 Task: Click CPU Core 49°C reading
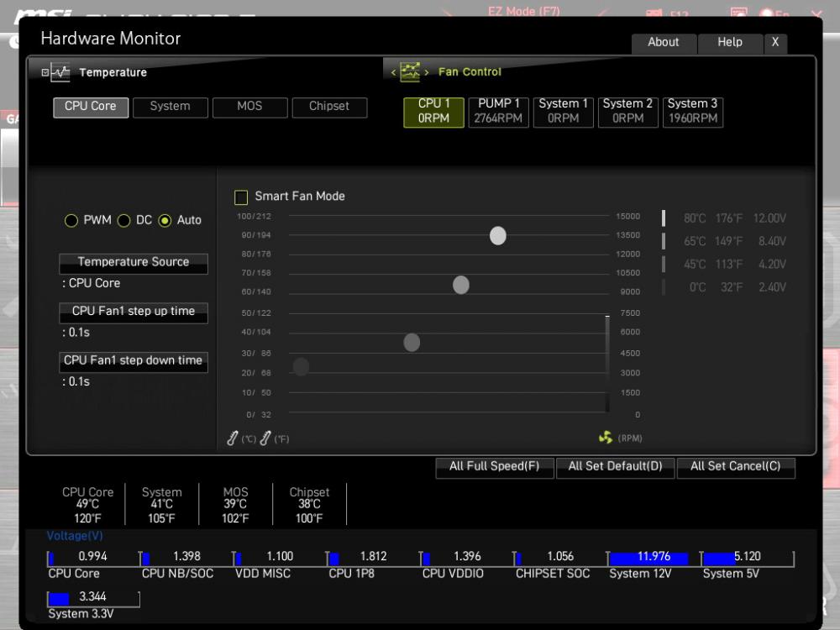pos(88,505)
